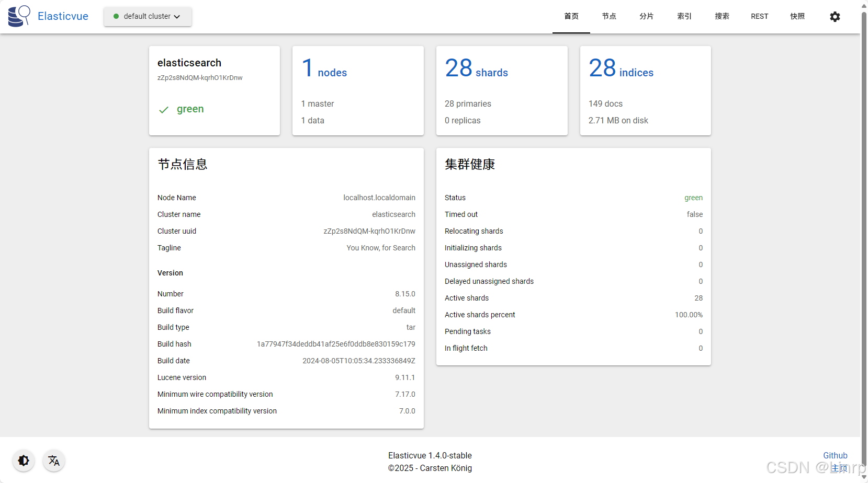Screen dimensions: 868x483
Task: Click the '1 data' text
Action: (x=313, y=120)
